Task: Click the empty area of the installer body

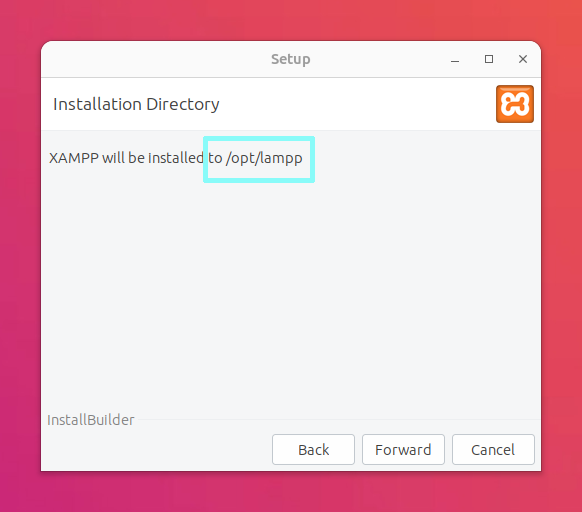Action: pos(291,290)
